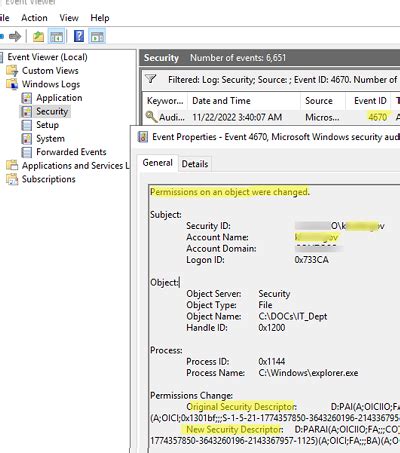Viewport: 400px width, 453px height.
Task: Select the Security log in tree
Action: tap(52, 111)
